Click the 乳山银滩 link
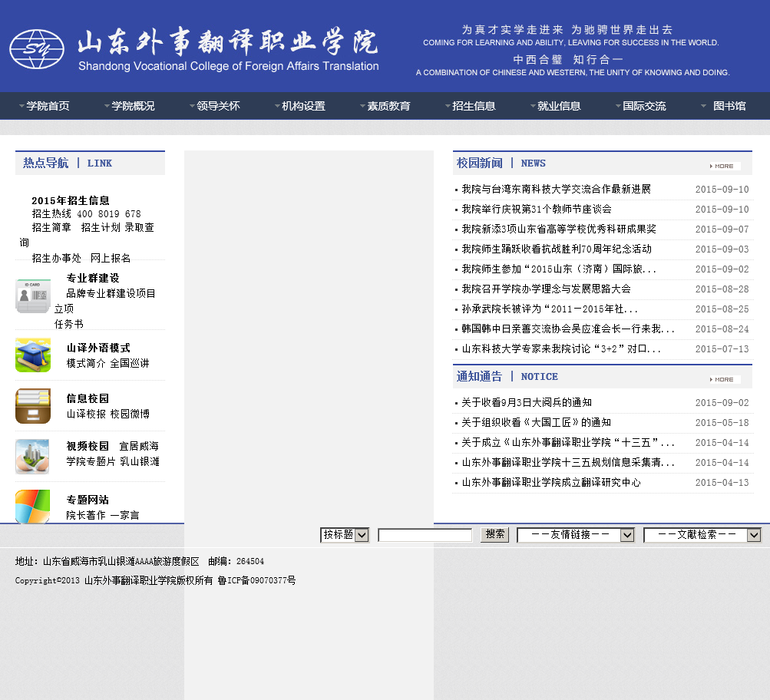The width and height of the screenshot is (770, 700). point(140,461)
